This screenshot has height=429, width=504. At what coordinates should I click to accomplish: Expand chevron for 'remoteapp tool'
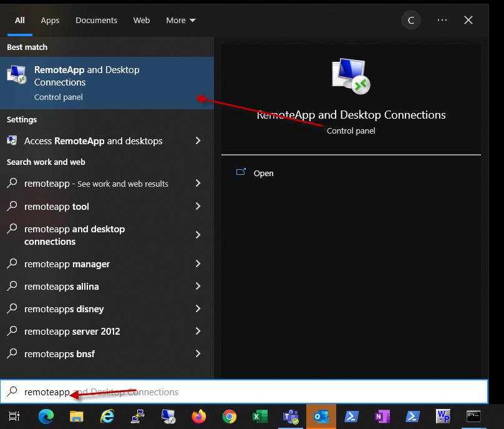pos(198,206)
